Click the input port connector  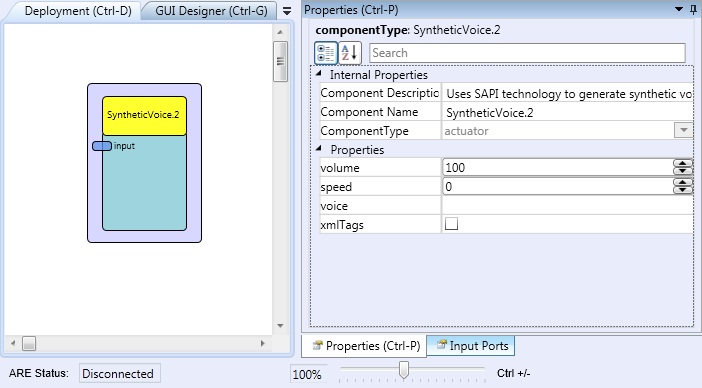[x=102, y=146]
